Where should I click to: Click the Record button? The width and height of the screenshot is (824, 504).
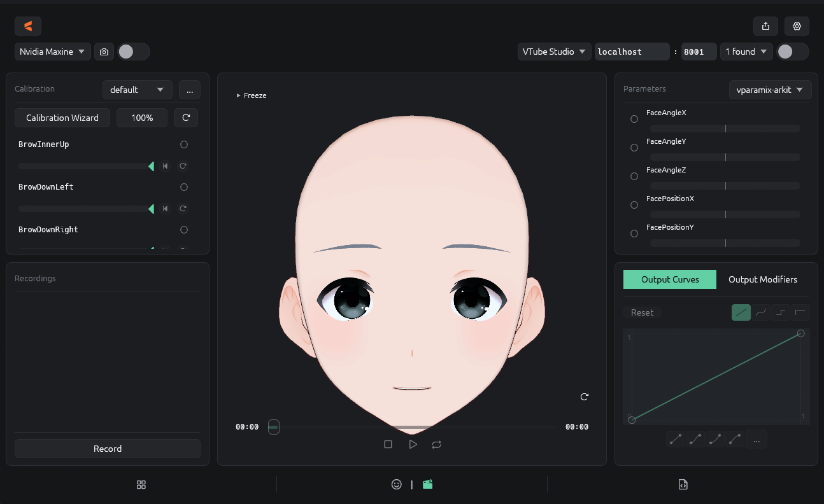pos(108,449)
